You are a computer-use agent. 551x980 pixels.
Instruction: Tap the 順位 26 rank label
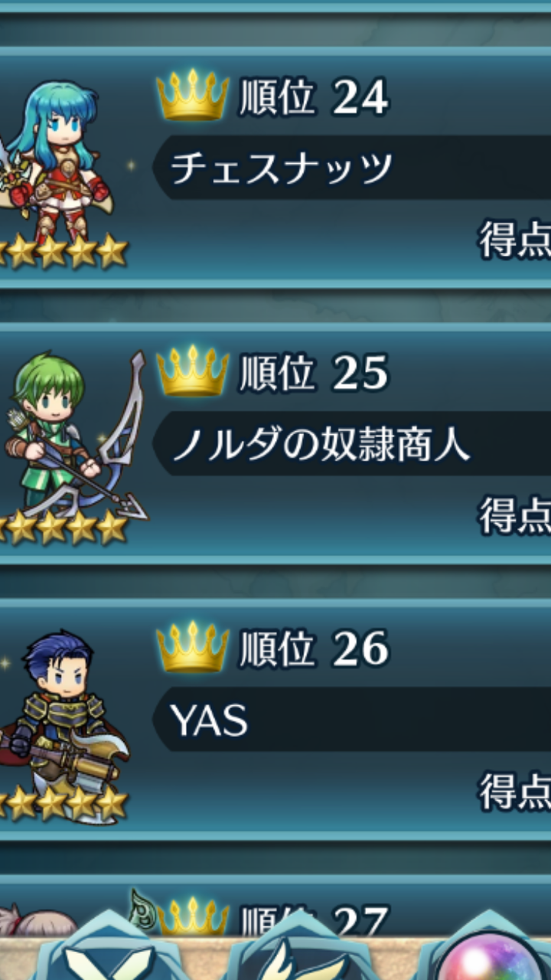[314, 648]
